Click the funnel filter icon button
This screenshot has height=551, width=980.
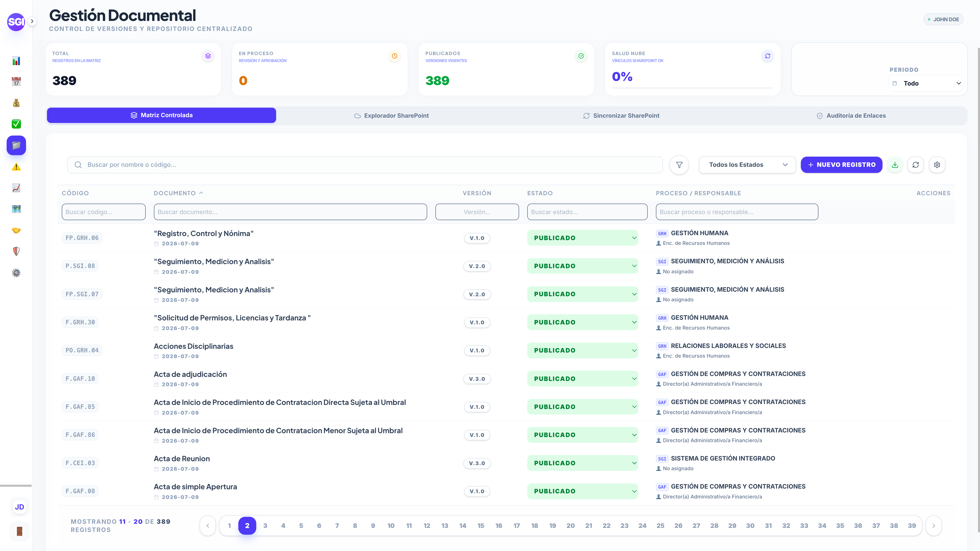[x=679, y=165]
